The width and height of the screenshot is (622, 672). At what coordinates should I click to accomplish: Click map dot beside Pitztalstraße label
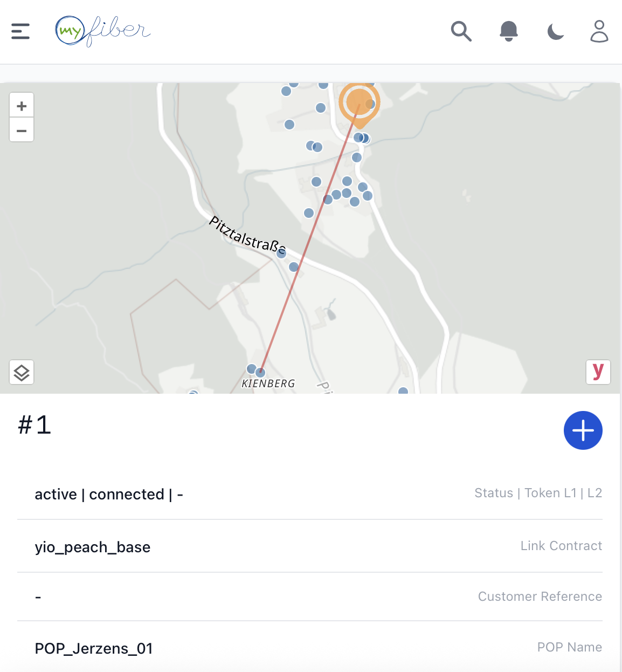tap(281, 253)
